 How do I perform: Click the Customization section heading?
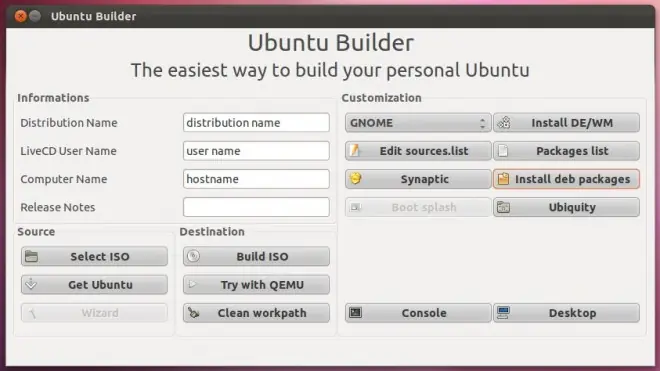pos(381,98)
